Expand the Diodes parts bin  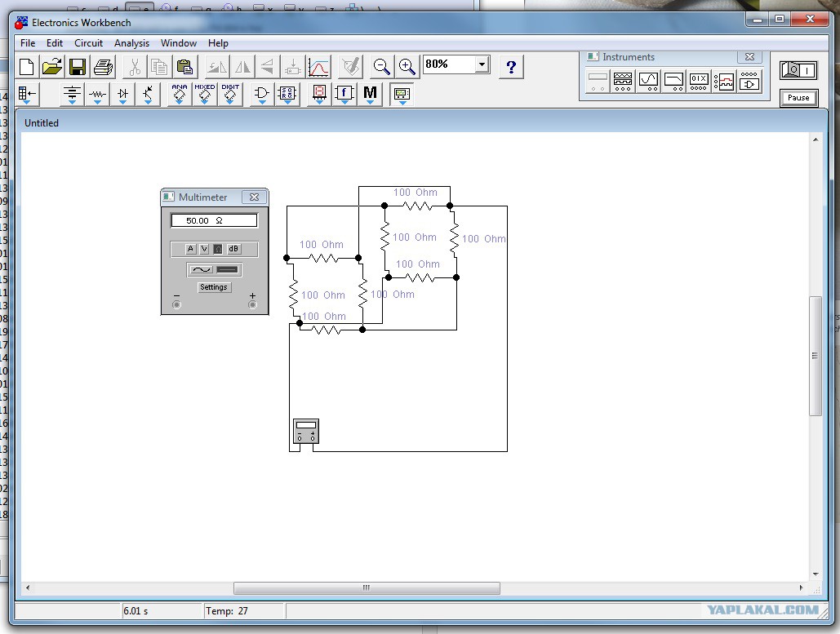click(x=122, y=95)
